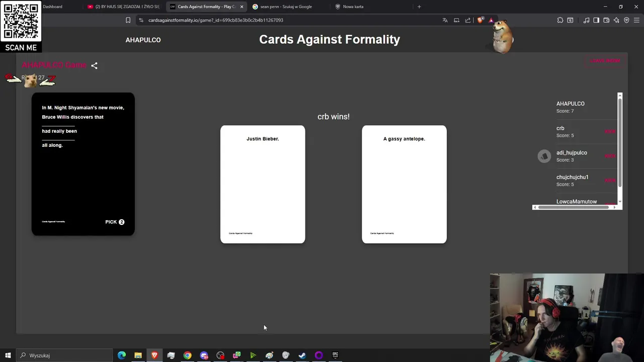Open File Explorer from taskbar
The height and width of the screenshot is (362, 644).
coord(138,355)
